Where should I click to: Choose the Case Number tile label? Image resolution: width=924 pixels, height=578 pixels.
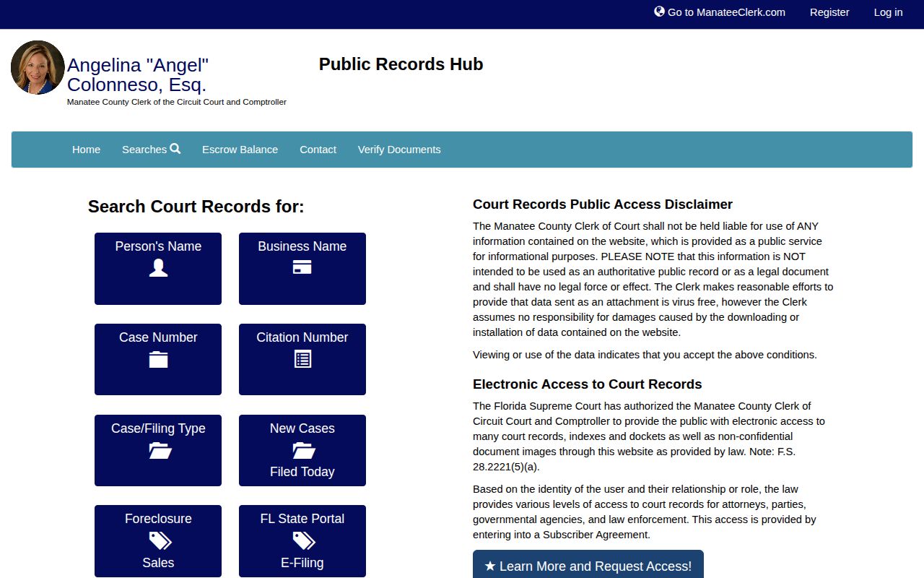(x=158, y=337)
